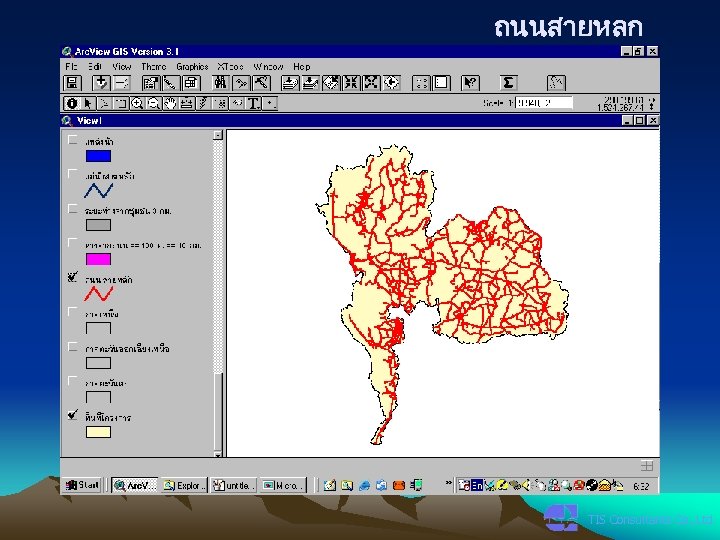Click the Internet Explorer quick launch icon
Viewport: 720px width, 540px height.
pos(365,485)
